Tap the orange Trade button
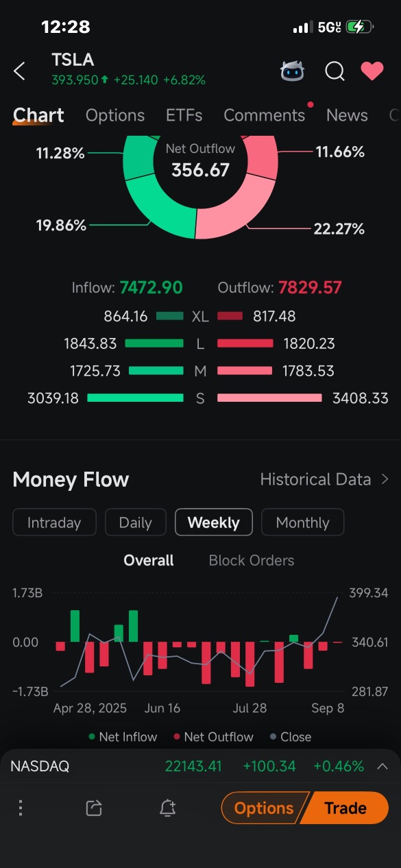Viewport: 401px width, 868px height. coord(345,808)
